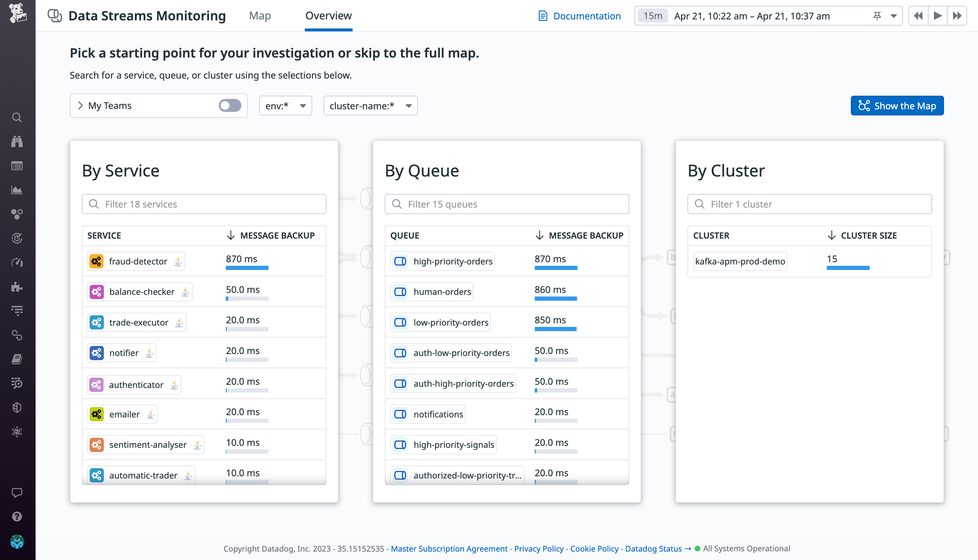Open the Events list icon in the sidebar

pyautogui.click(x=17, y=166)
